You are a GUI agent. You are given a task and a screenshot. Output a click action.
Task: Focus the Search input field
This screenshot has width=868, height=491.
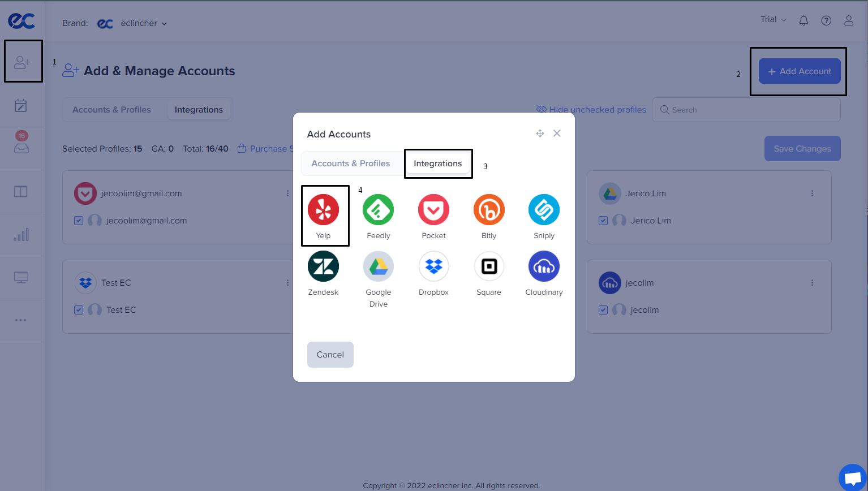(x=746, y=110)
